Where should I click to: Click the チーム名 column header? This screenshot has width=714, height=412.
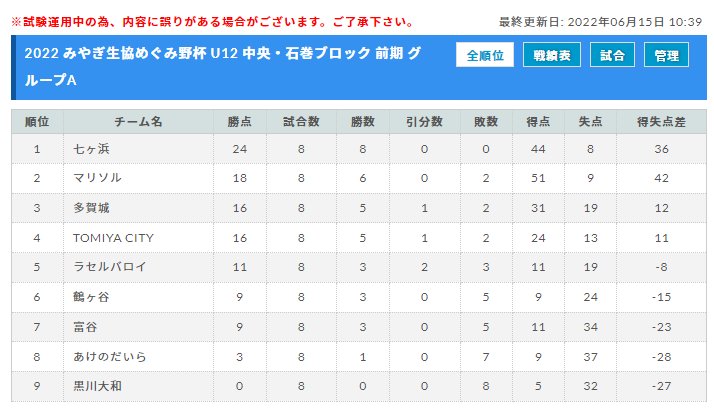click(138, 122)
